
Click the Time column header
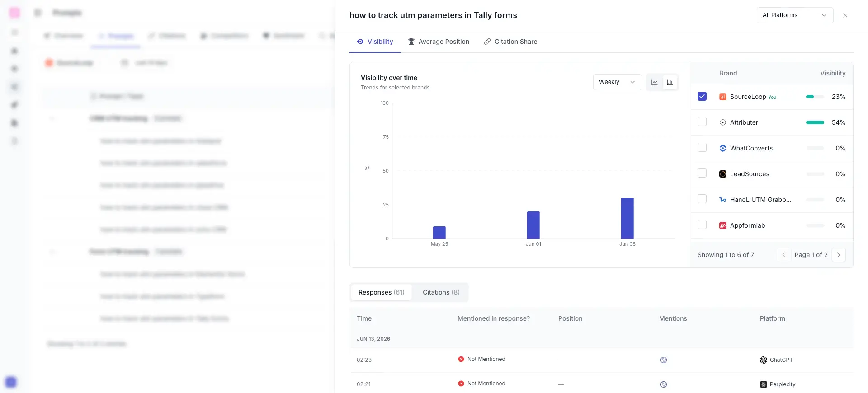(364, 318)
